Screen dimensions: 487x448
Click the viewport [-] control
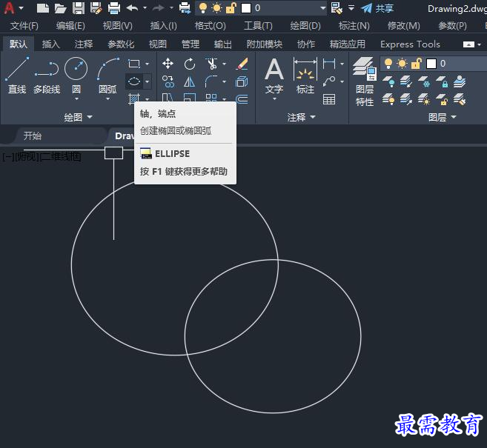[x=8, y=157]
